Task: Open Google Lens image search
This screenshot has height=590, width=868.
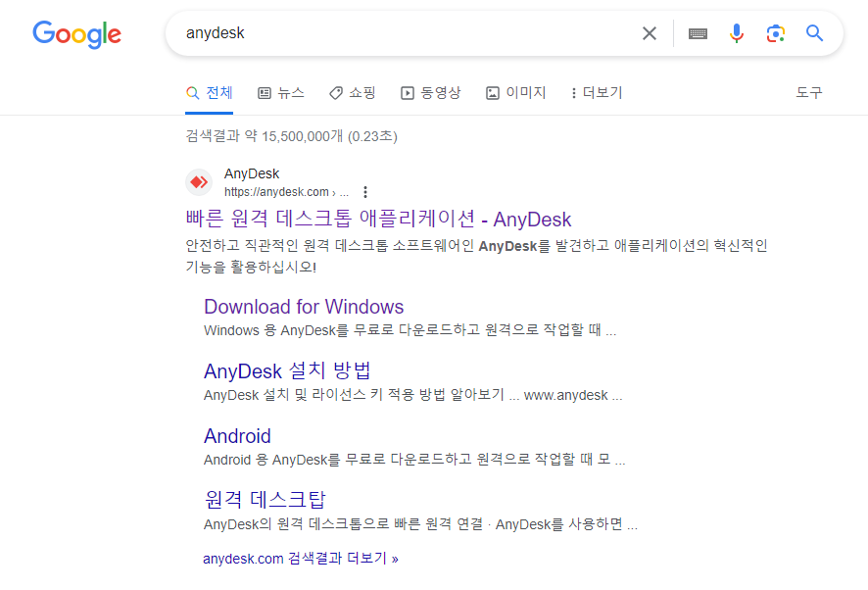Action: click(776, 33)
